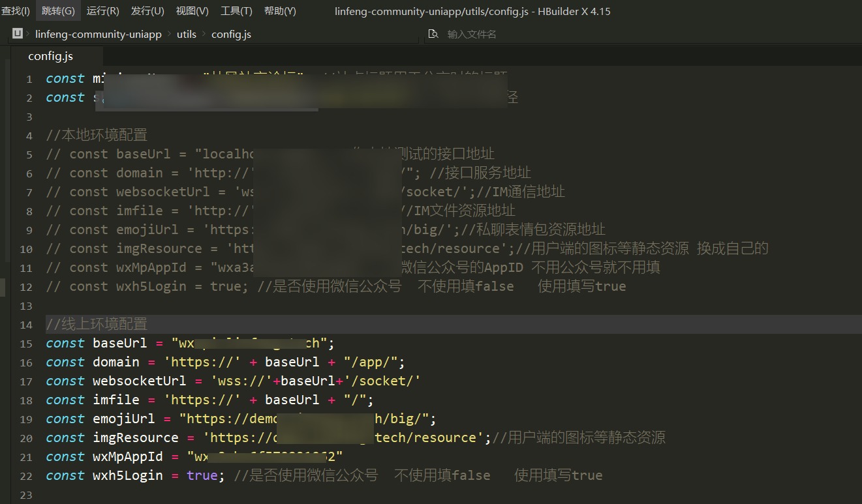The width and height of the screenshot is (862, 504).
Task: Click the active wxMpAppId variable on line 21
Action: pos(128,456)
